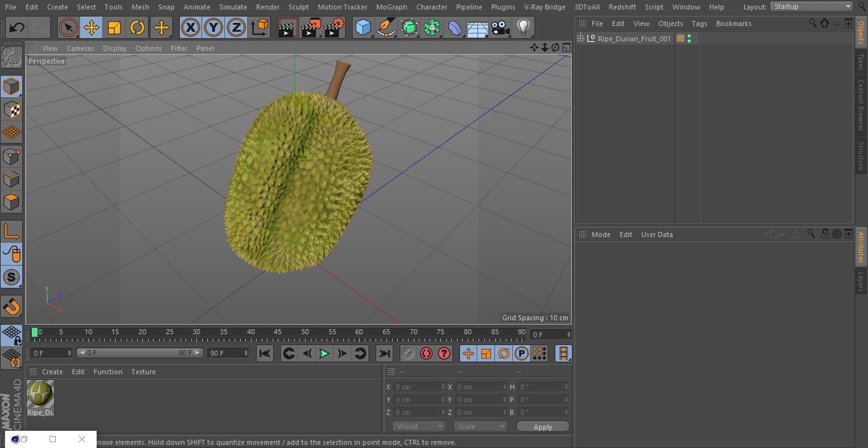Toggle Position keyframe recording
Screen dimensions: 868x448
point(468,354)
